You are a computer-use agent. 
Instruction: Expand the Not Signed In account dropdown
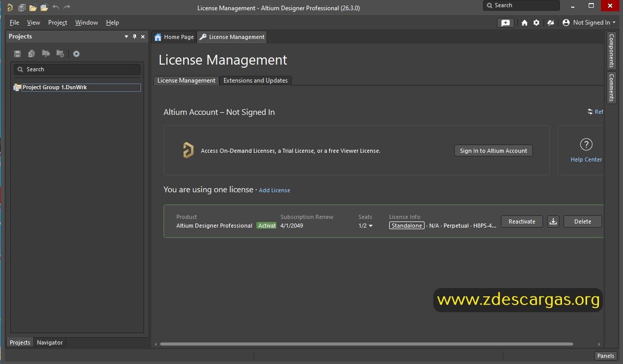coord(614,23)
